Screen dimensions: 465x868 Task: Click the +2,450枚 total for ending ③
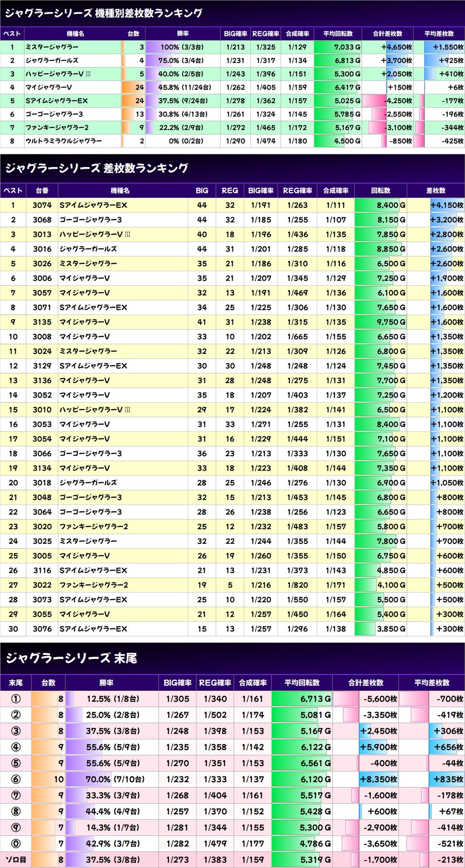366,731
